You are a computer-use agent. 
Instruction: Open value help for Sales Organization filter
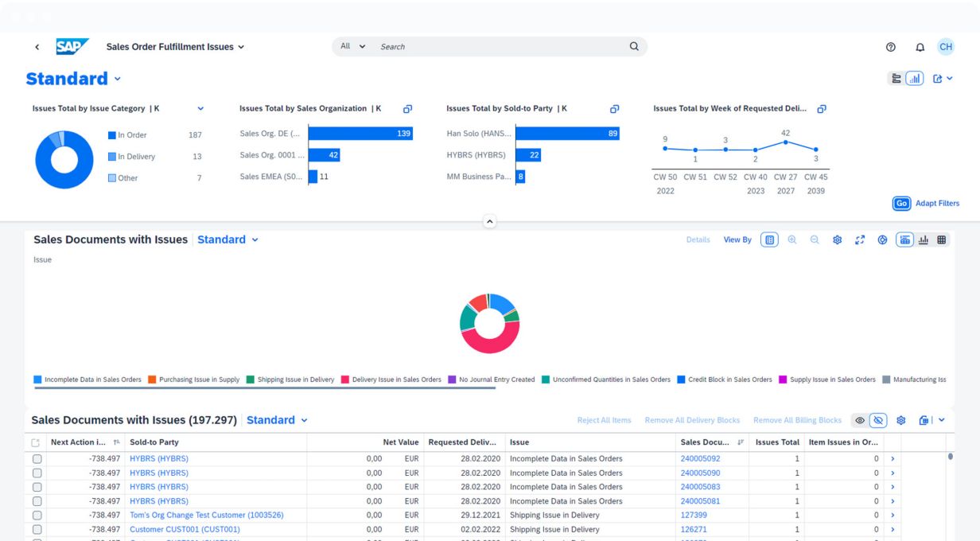pos(407,109)
